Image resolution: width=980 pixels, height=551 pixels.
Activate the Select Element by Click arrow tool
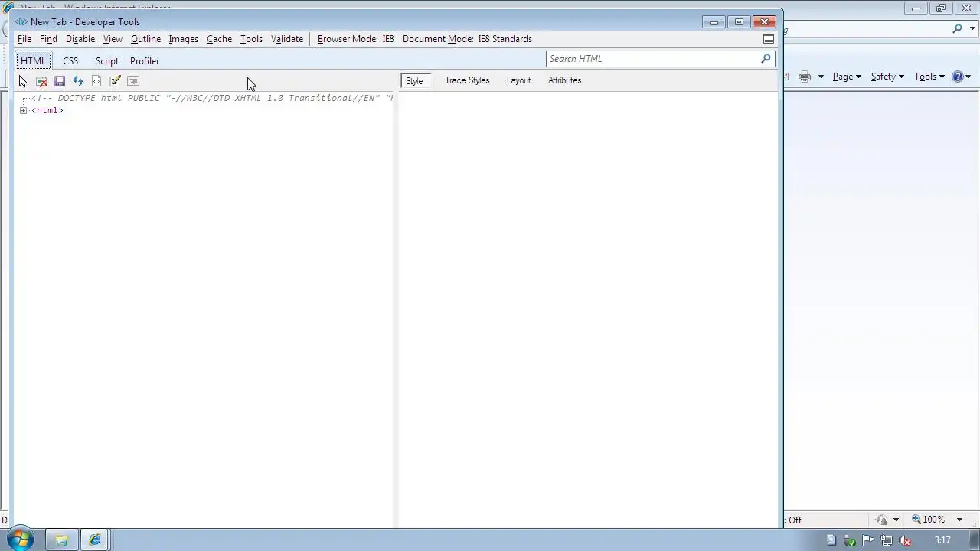pyautogui.click(x=23, y=81)
